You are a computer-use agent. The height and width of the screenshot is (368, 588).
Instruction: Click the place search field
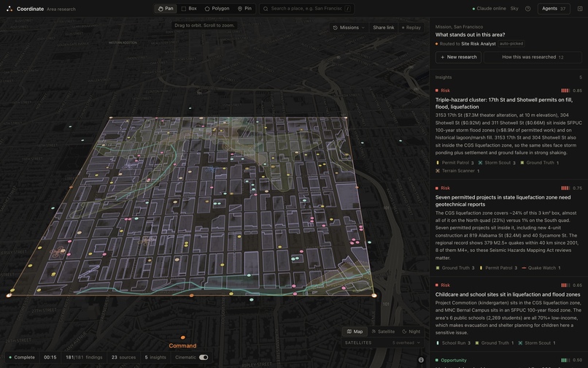(306, 8)
